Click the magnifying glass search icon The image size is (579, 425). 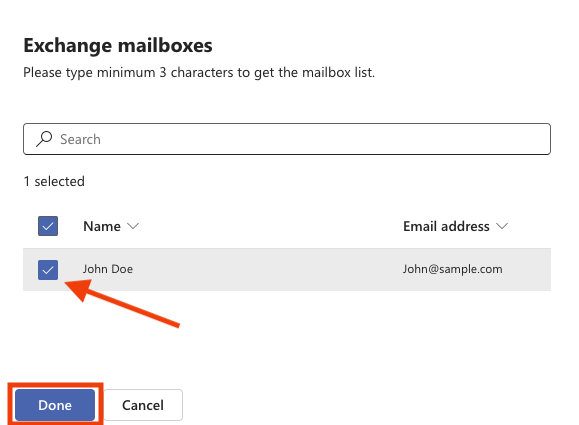(44, 139)
